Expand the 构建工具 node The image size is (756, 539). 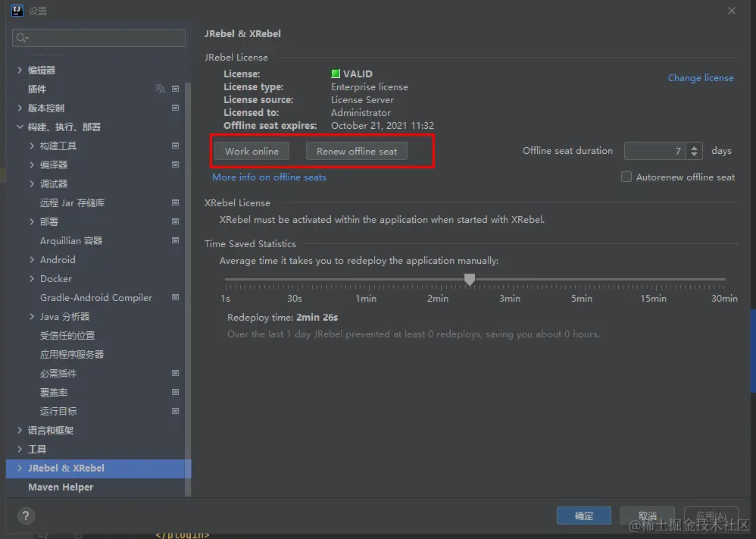[x=32, y=146]
